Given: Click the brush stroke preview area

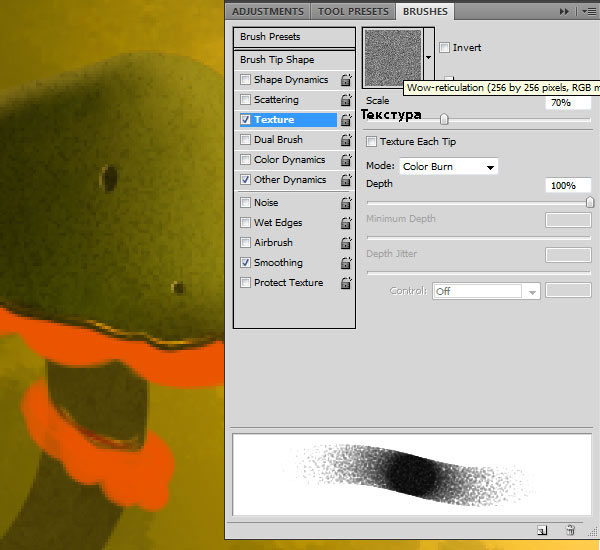Looking at the screenshot, I should (x=412, y=475).
